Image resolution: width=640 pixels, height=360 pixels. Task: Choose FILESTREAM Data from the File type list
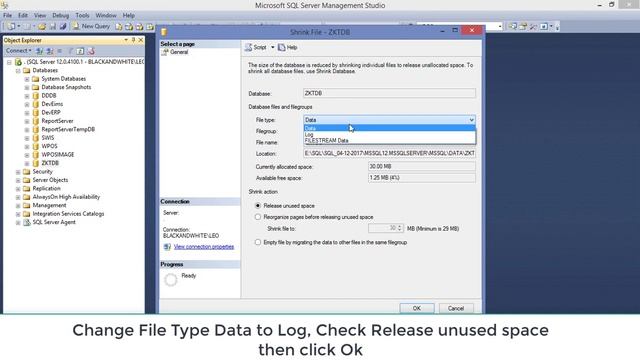[x=389, y=140]
